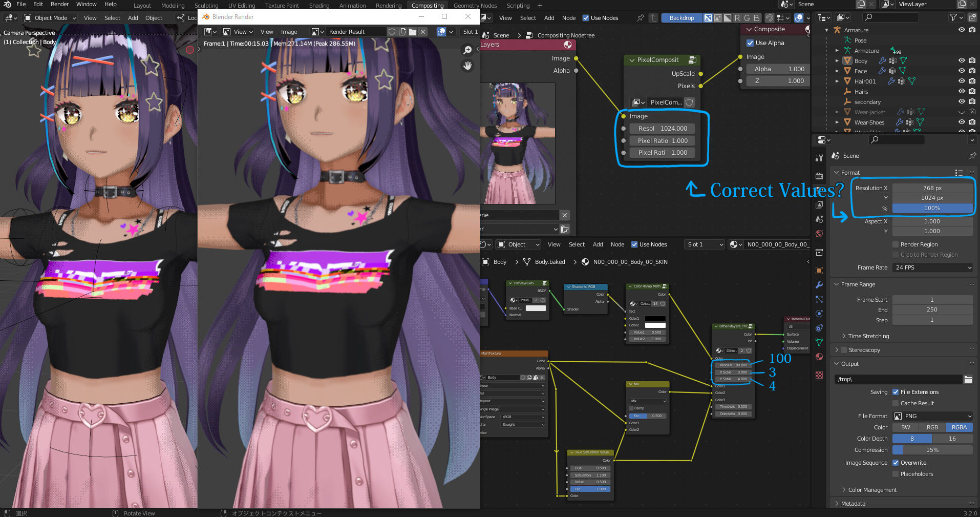Open the Window menu in top bar
This screenshot has width=980, height=517.
[x=87, y=4]
